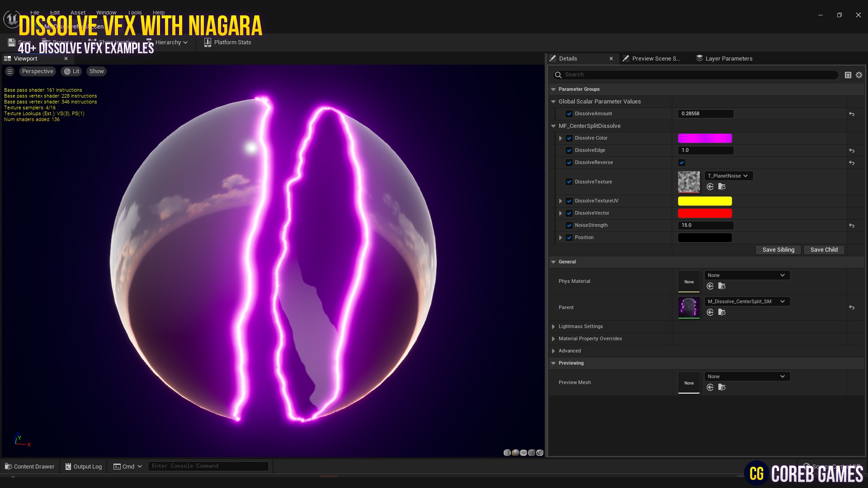Open the Help menu
This screenshot has width=868, height=488.
pyautogui.click(x=159, y=13)
